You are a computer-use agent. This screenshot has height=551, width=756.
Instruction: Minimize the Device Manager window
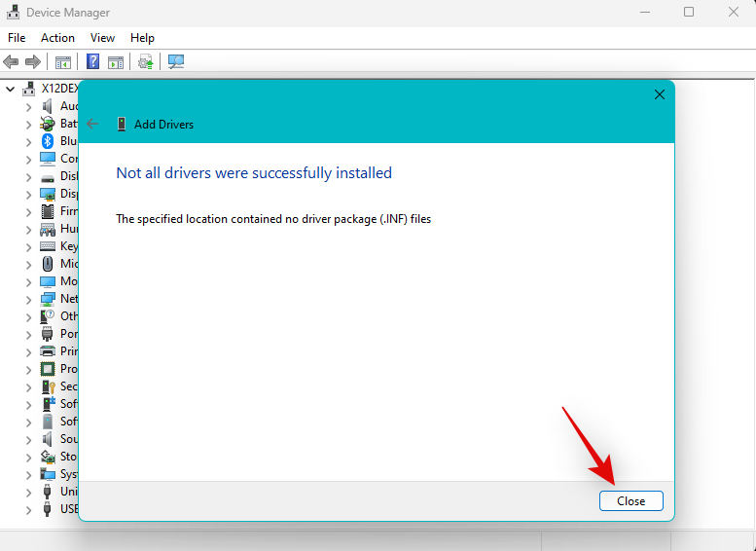pos(645,12)
